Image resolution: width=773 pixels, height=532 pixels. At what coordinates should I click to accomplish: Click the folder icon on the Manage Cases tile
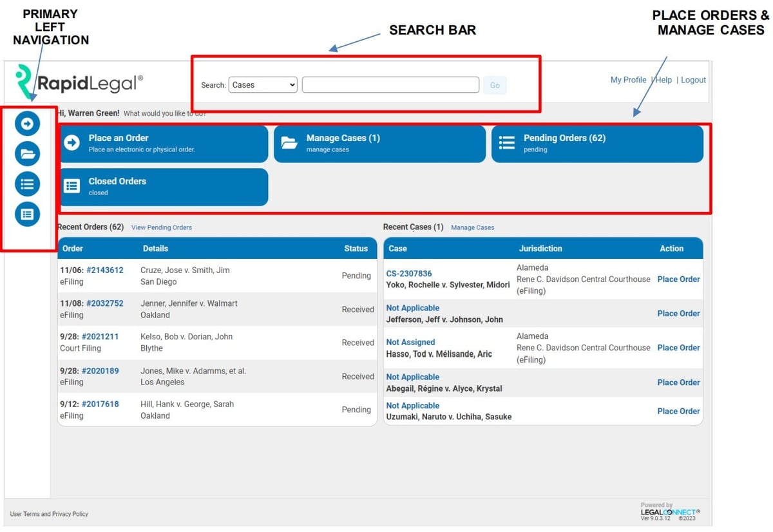[288, 143]
